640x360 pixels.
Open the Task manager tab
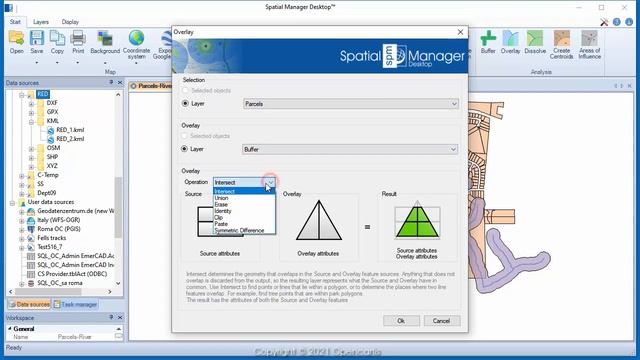[x=76, y=304]
